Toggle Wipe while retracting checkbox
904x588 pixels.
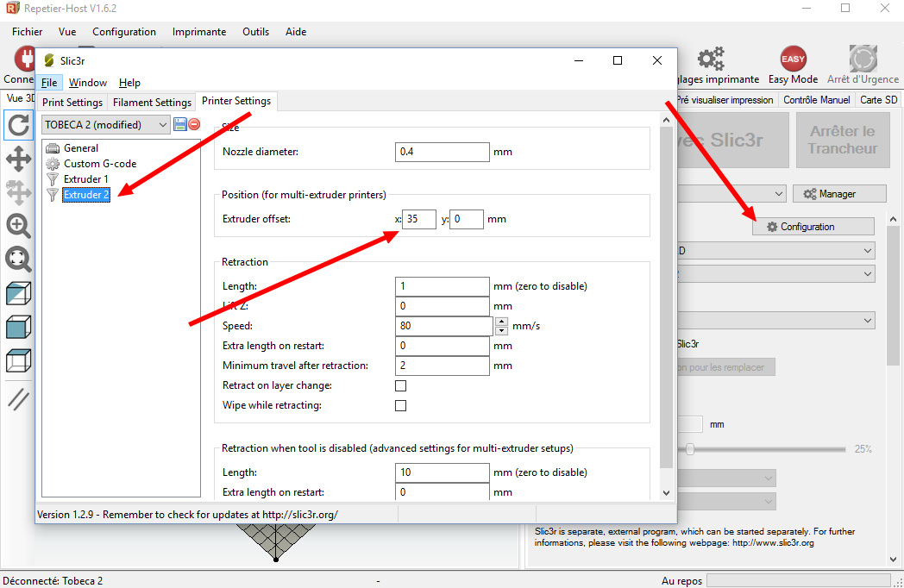pos(400,405)
